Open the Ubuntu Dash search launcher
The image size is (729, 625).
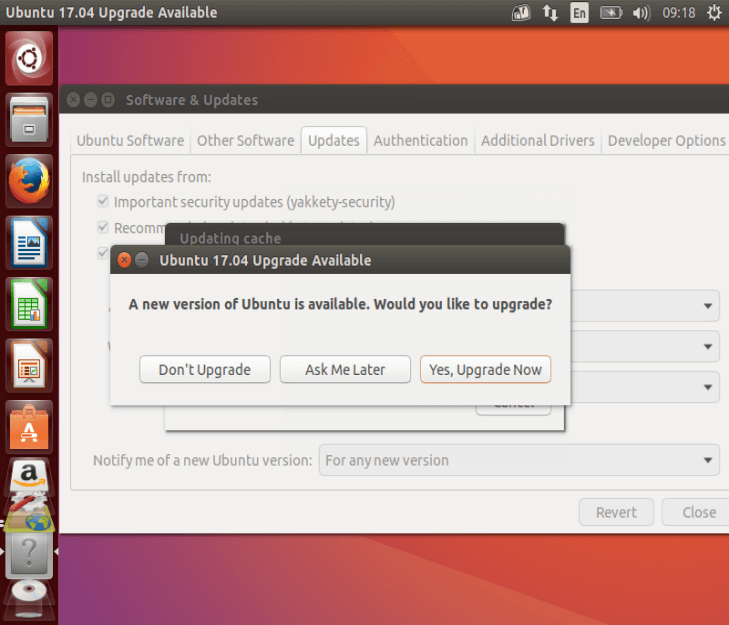[x=29, y=58]
